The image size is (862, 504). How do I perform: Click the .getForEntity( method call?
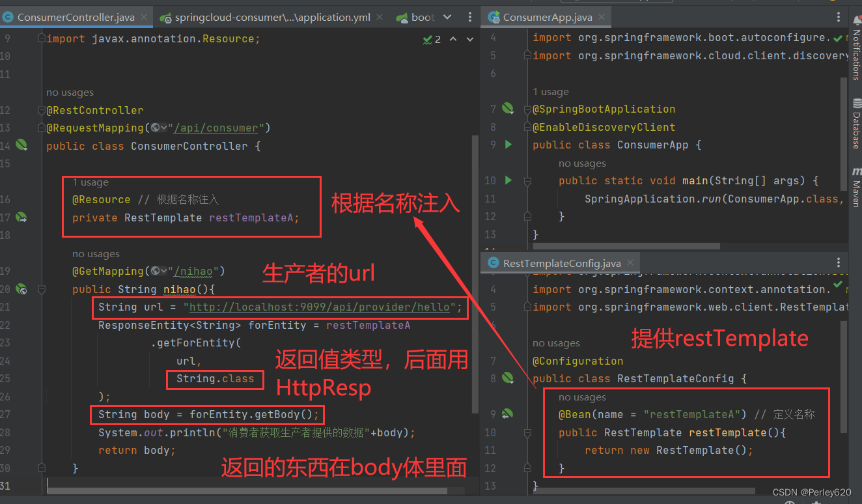[196, 343]
